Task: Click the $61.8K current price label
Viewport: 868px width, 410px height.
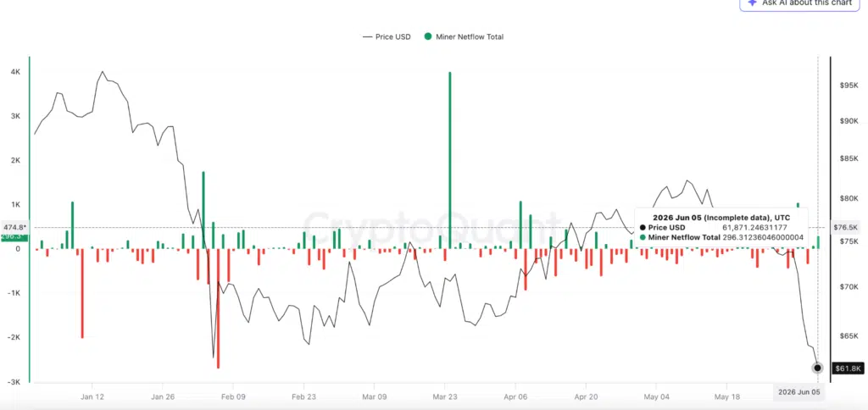Action: (x=847, y=368)
